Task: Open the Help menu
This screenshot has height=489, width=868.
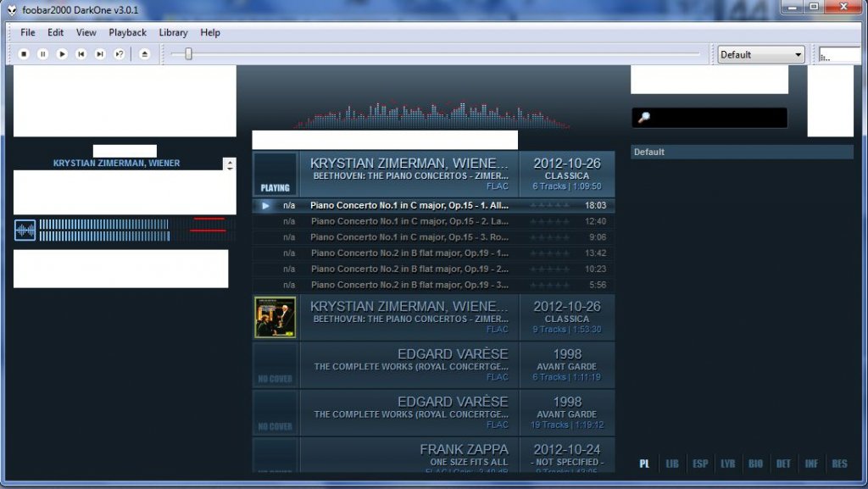Action: 210,33
